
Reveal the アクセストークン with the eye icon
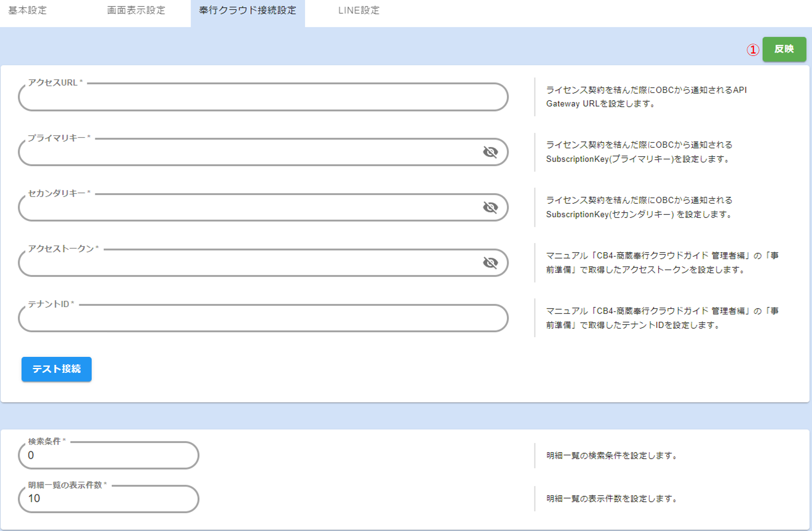[490, 263]
